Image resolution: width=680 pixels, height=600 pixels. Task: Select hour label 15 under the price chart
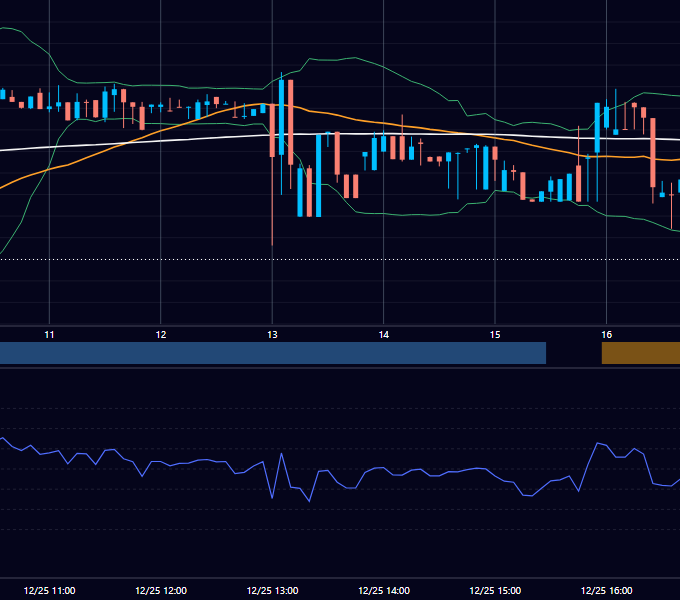tap(495, 335)
